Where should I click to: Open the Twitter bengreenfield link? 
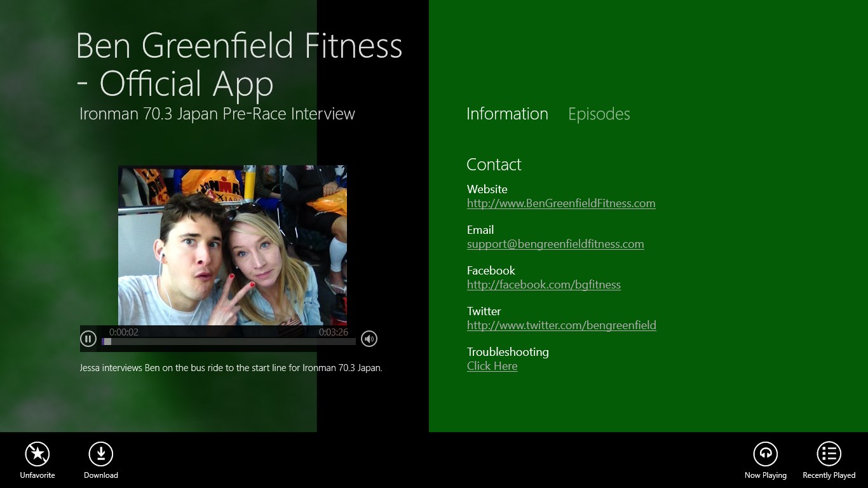click(x=562, y=325)
